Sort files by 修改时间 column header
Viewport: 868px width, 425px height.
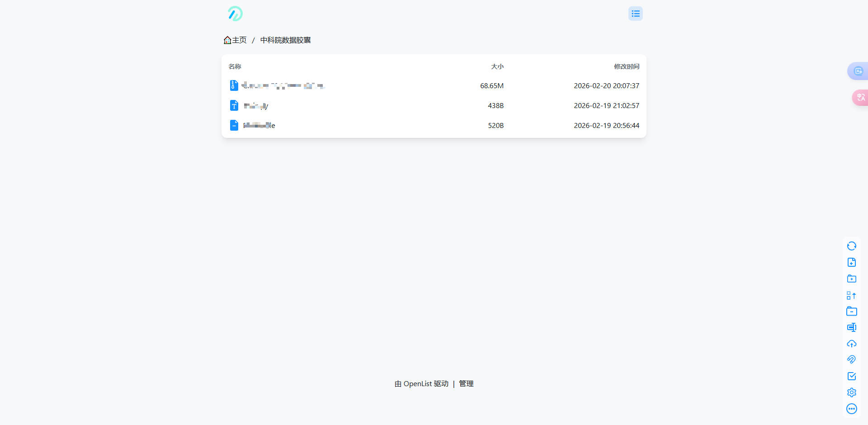click(626, 66)
